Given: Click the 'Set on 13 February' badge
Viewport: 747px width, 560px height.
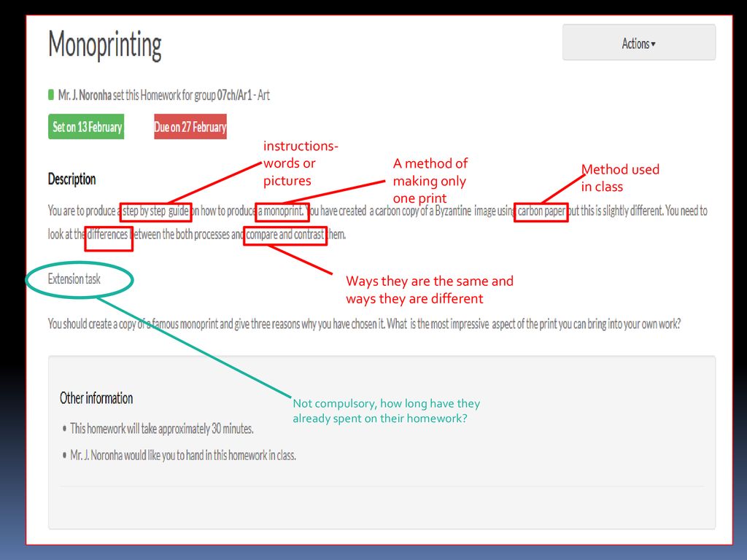Looking at the screenshot, I should 86,127.
